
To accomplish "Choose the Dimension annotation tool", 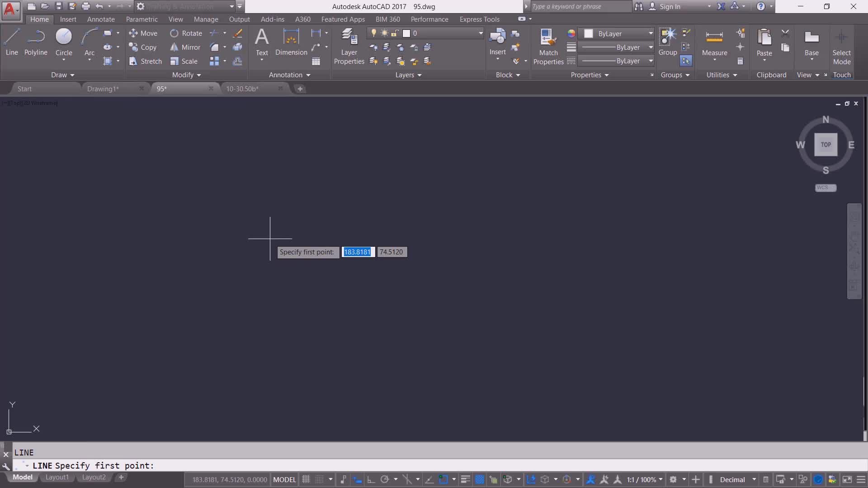I will pyautogui.click(x=291, y=42).
